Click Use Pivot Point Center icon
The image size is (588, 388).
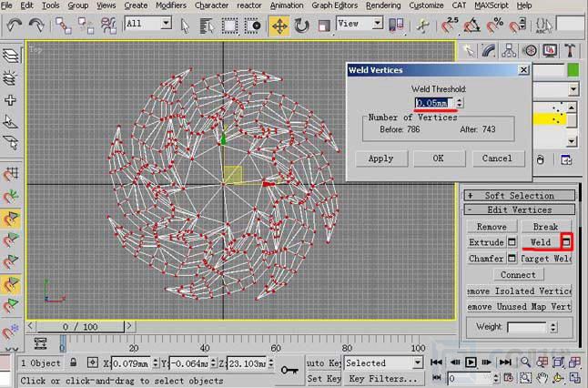coord(396,26)
